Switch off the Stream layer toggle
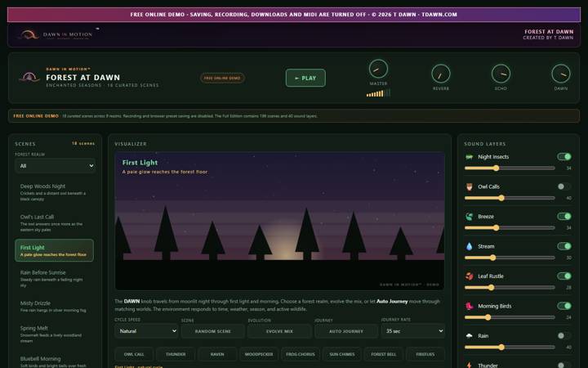Screen dimensions: 588x368 click(x=564, y=246)
